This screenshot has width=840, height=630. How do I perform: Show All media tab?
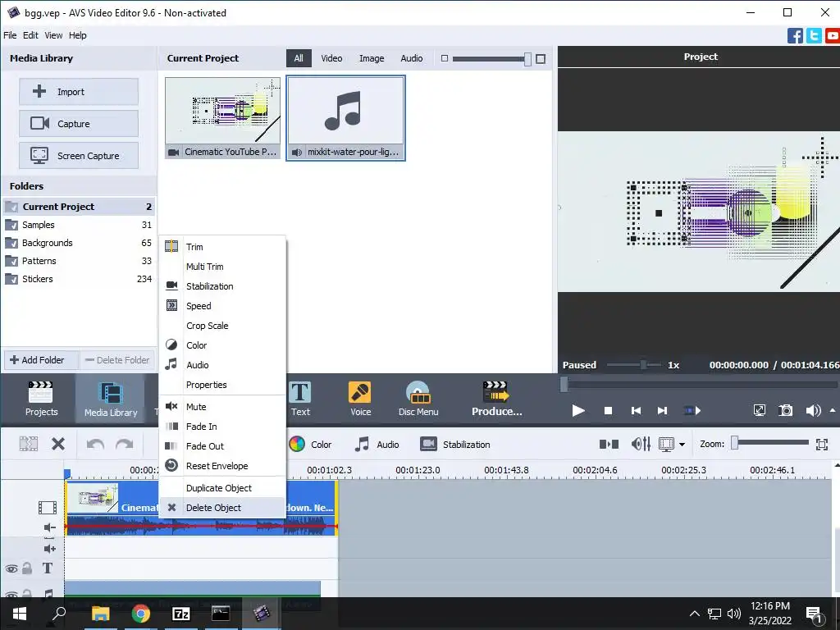pyautogui.click(x=299, y=58)
